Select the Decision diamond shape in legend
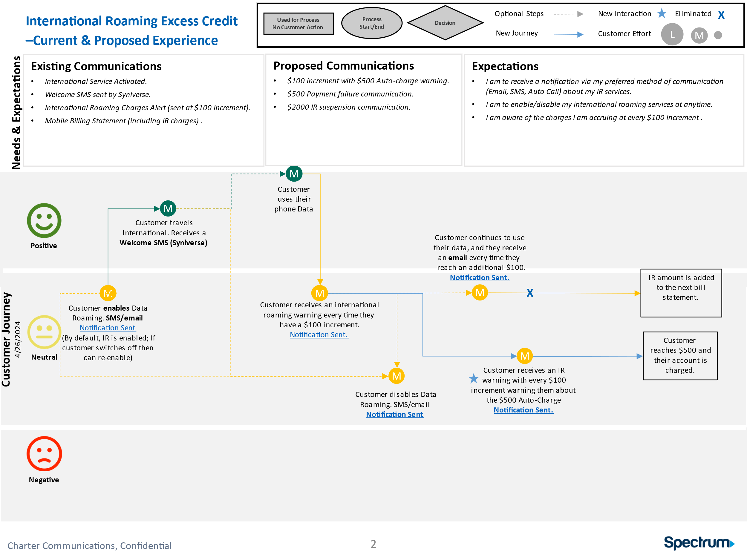The image size is (747, 560). coord(445,23)
